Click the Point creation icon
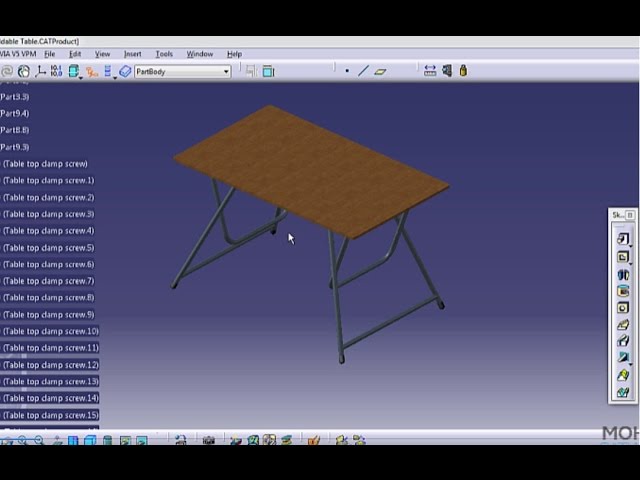 (347, 71)
